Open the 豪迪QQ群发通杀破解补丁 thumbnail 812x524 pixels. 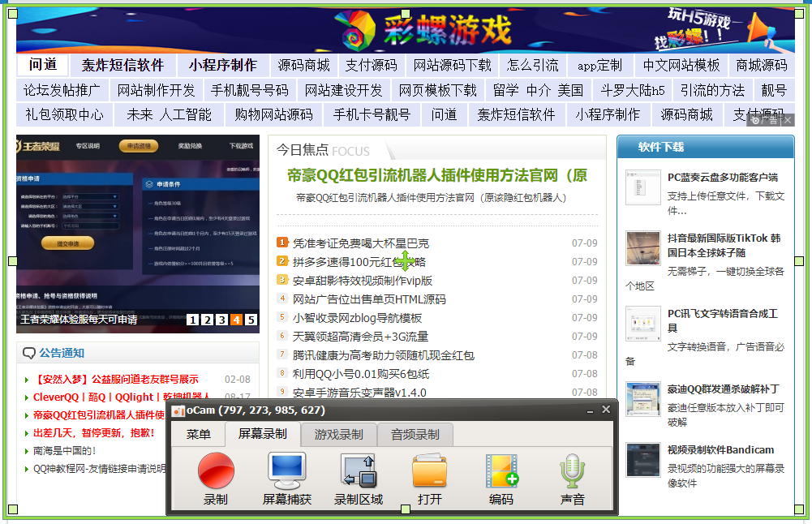[x=643, y=399]
